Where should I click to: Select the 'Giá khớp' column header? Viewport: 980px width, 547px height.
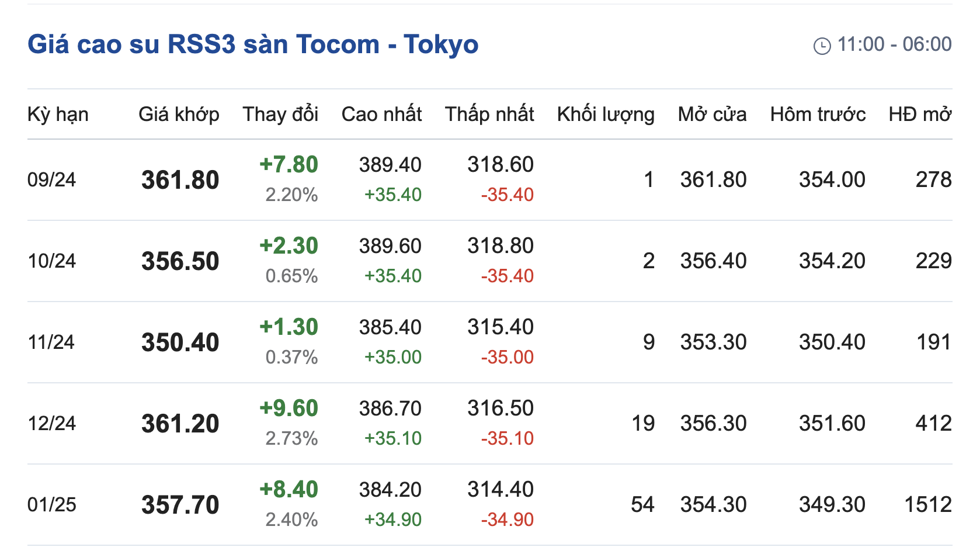(x=179, y=114)
